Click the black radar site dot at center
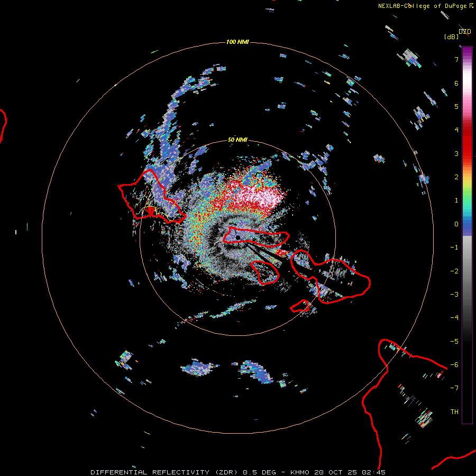The height and width of the screenshot is (476, 476). [x=237, y=237]
